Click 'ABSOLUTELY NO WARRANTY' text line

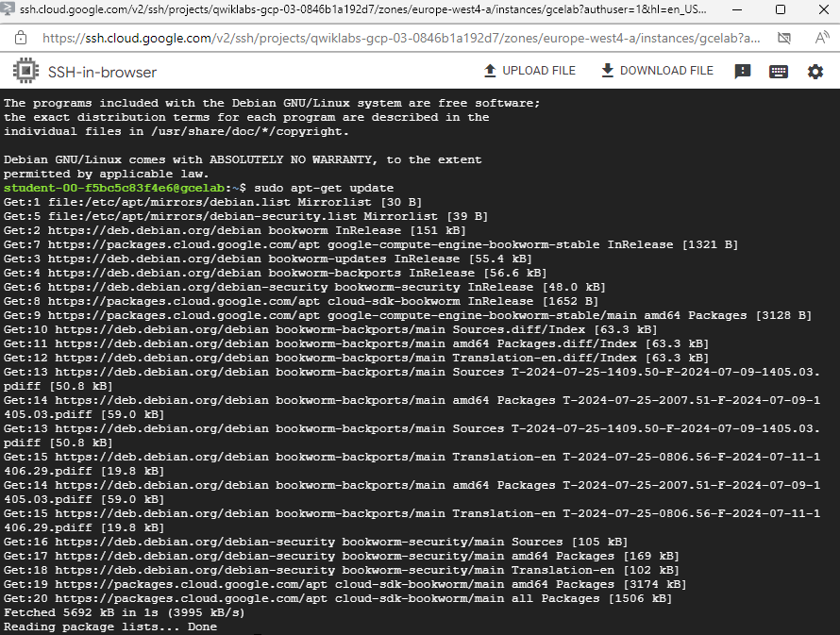click(243, 159)
